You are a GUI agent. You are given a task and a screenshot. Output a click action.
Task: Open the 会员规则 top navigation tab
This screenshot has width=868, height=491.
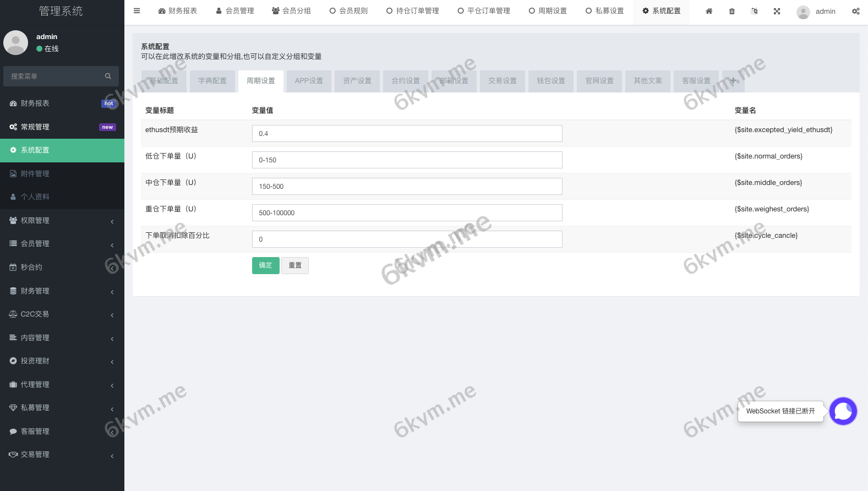(x=348, y=11)
